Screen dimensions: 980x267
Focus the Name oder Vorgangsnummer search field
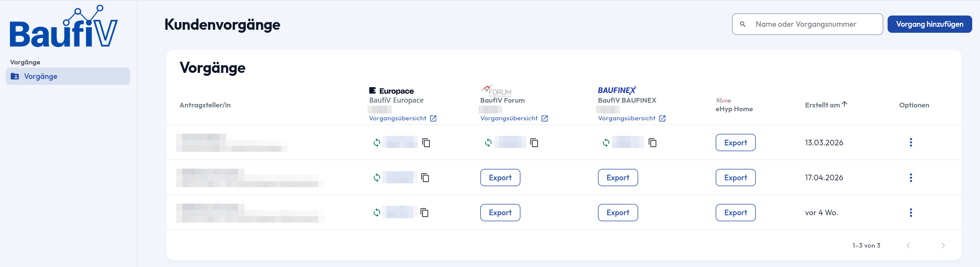808,24
